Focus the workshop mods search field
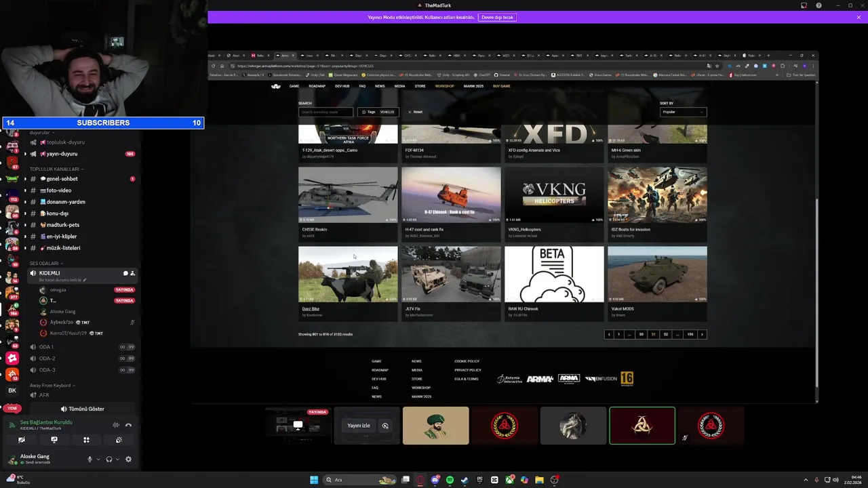 325,112
